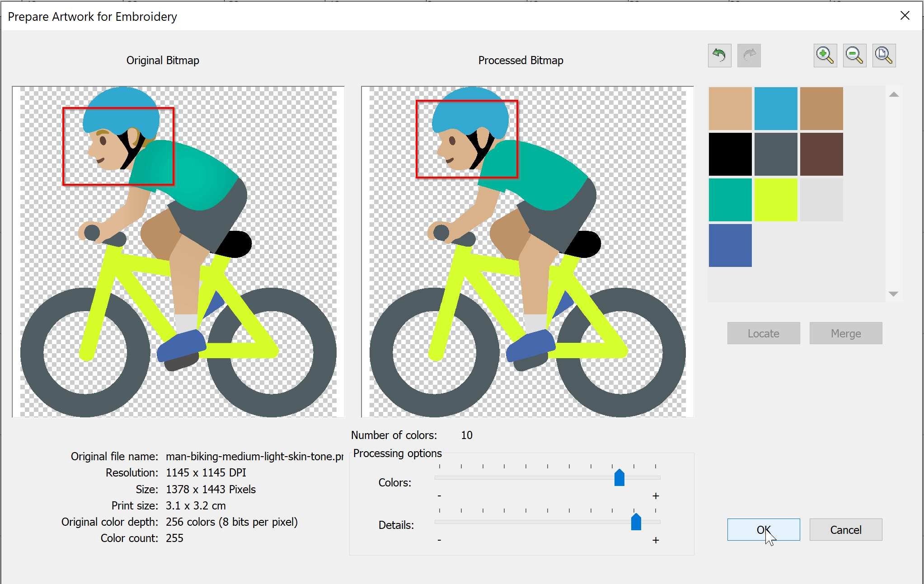Select the dark brown color swatch
924x584 pixels.
click(x=821, y=154)
